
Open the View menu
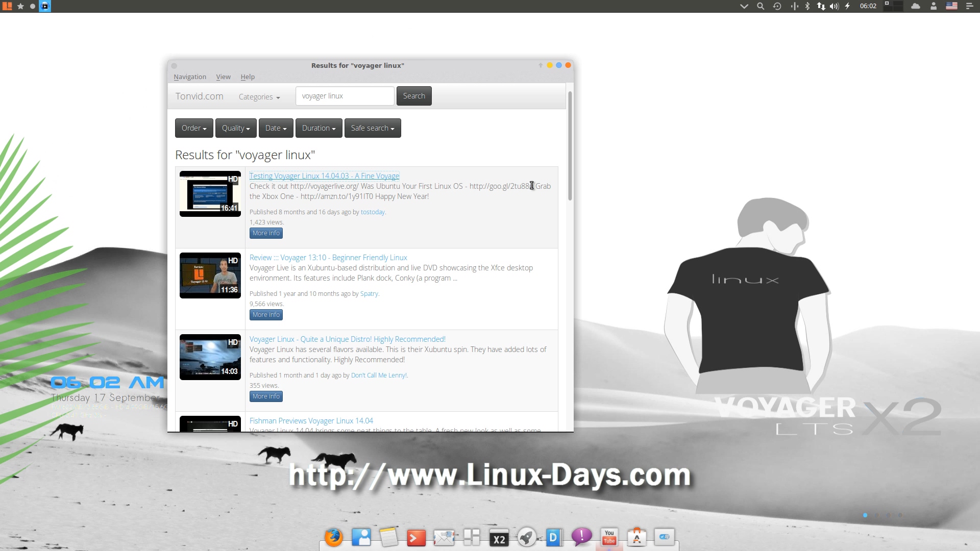click(223, 77)
